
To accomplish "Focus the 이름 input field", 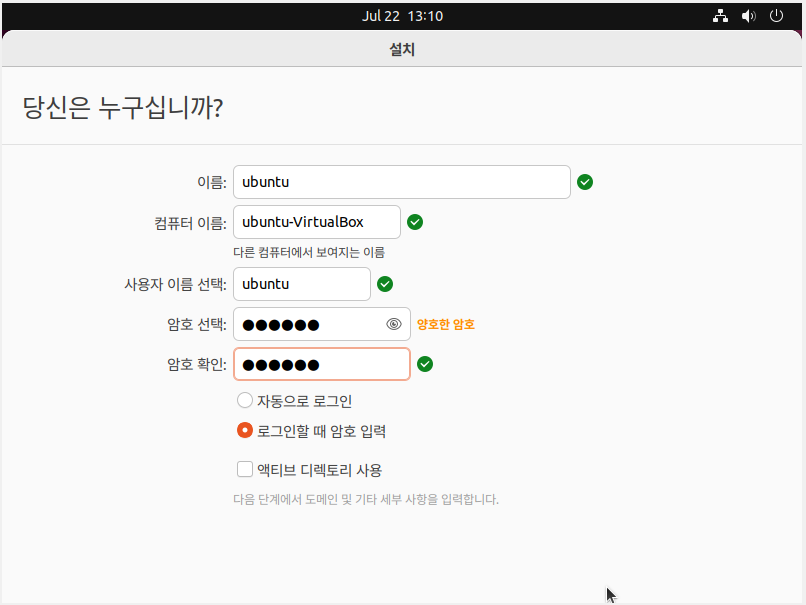I will click(x=401, y=182).
